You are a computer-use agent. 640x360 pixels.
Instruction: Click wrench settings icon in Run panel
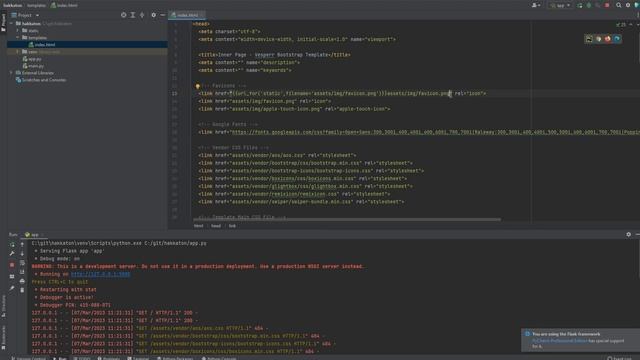click(12, 253)
